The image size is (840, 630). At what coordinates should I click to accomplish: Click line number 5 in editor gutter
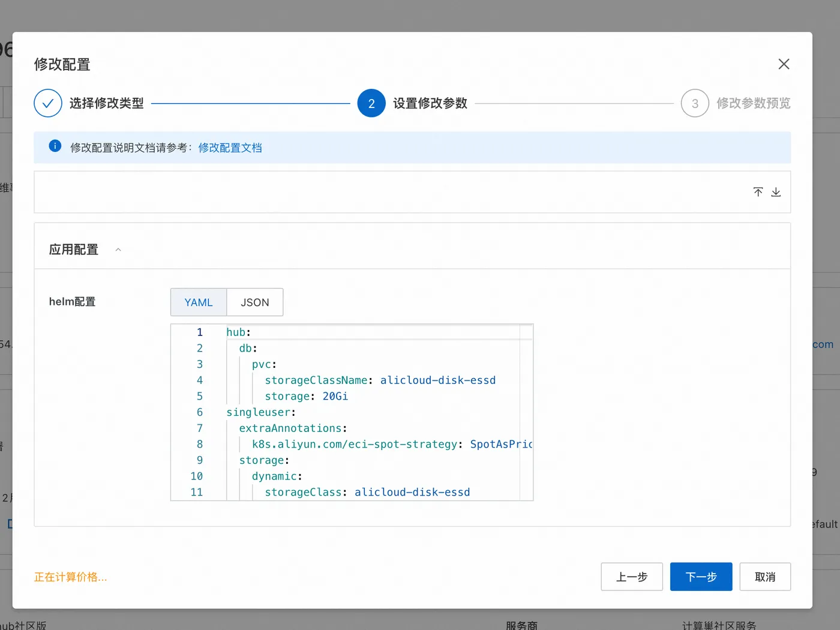[200, 397]
